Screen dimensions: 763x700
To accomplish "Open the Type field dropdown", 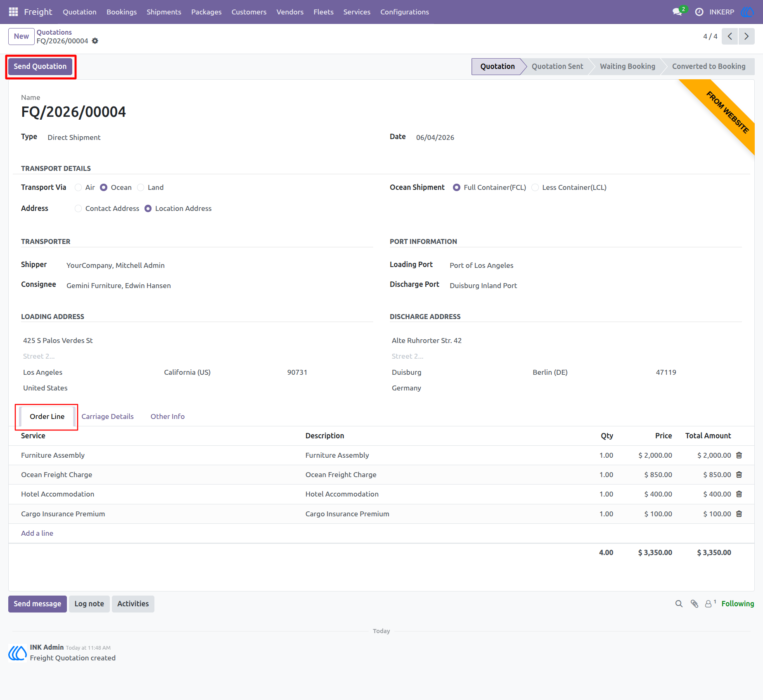I will click(210, 137).
